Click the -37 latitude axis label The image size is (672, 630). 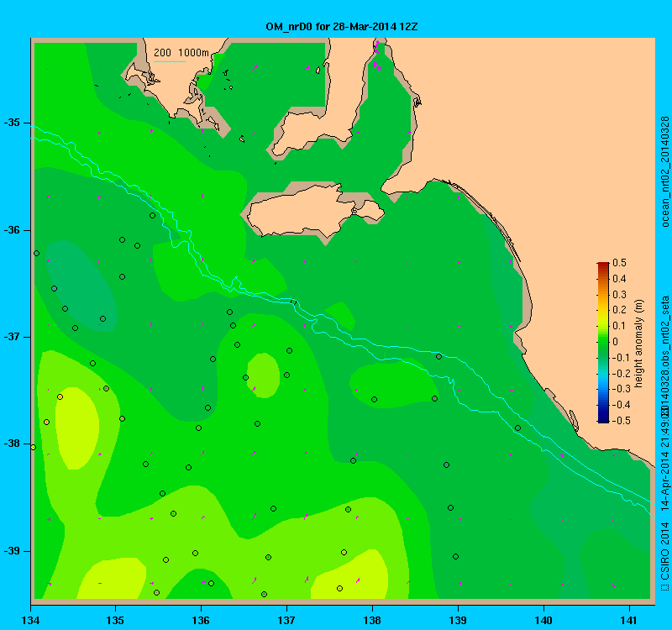(12, 337)
